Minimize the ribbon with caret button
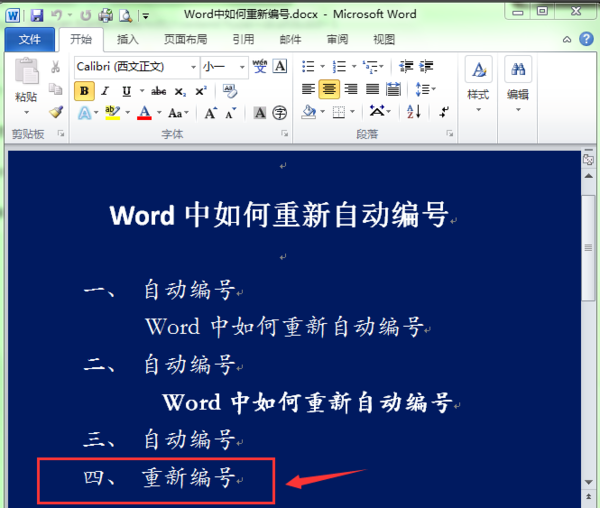 pyautogui.click(x=567, y=39)
